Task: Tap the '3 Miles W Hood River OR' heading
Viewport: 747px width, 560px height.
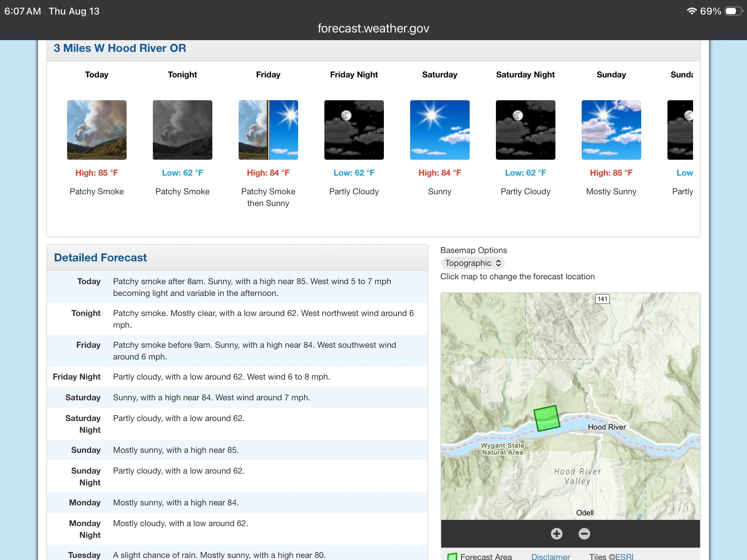Action: [120, 48]
